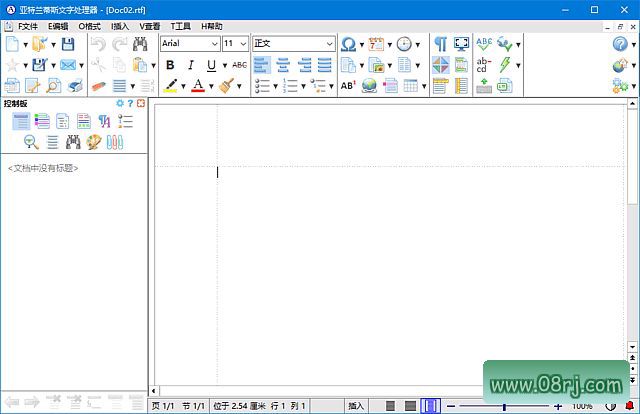Click the printer icon
The image size is (640, 414).
pos(75,86)
